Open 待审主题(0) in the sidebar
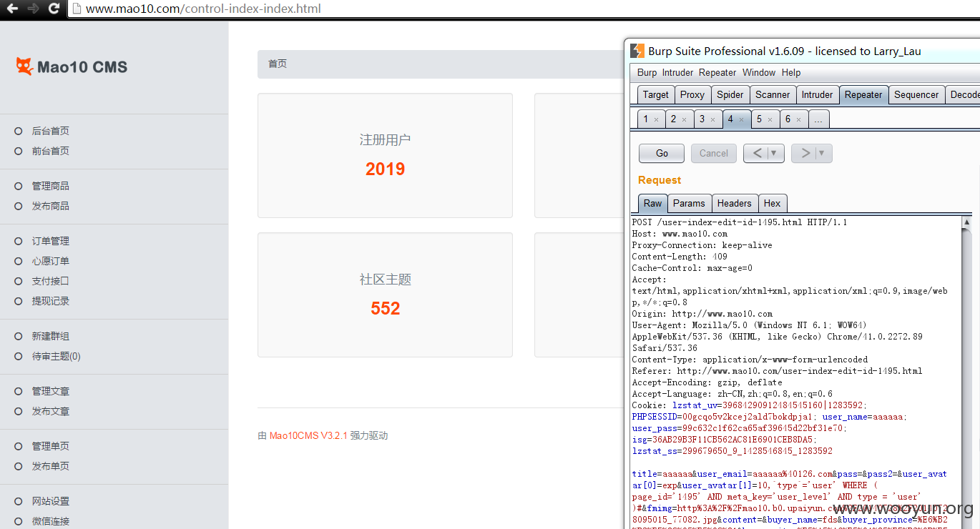Viewport: 980px width, 529px height. coord(56,356)
